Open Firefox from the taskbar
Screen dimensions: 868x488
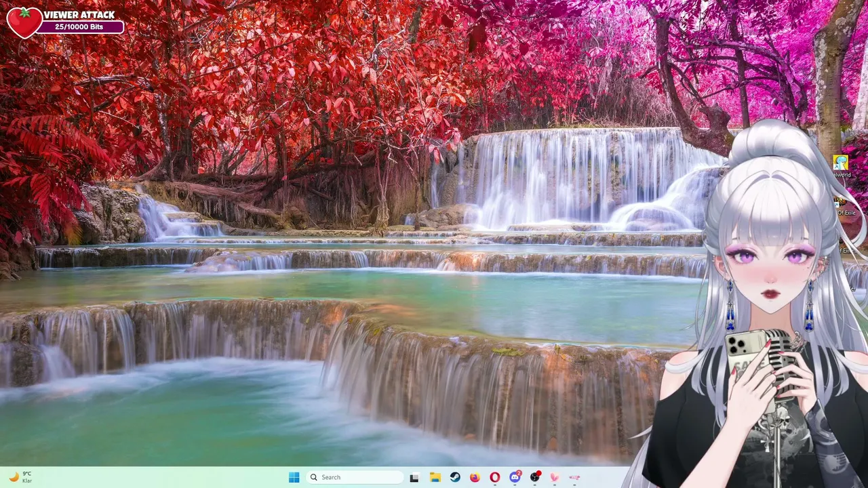tap(475, 477)
